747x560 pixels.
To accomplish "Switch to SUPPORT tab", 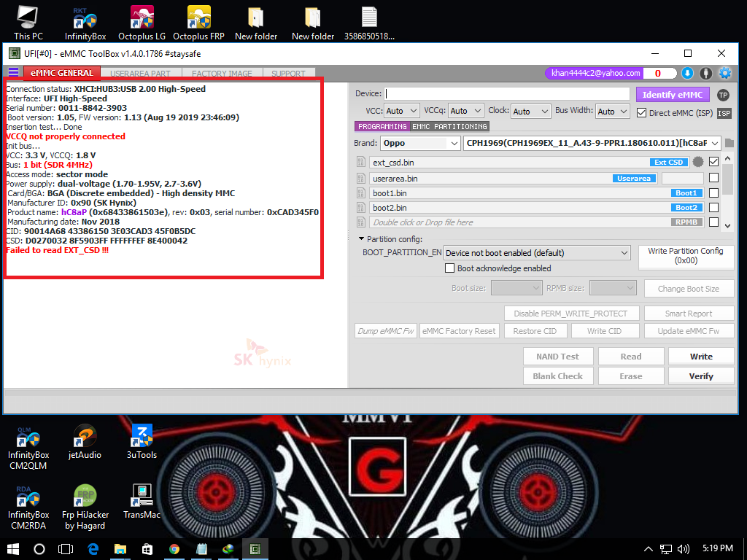I will (x=288, y=74).
